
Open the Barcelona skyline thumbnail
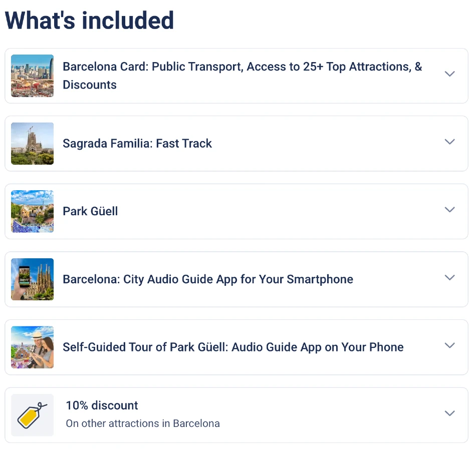(x=32, y=76)
